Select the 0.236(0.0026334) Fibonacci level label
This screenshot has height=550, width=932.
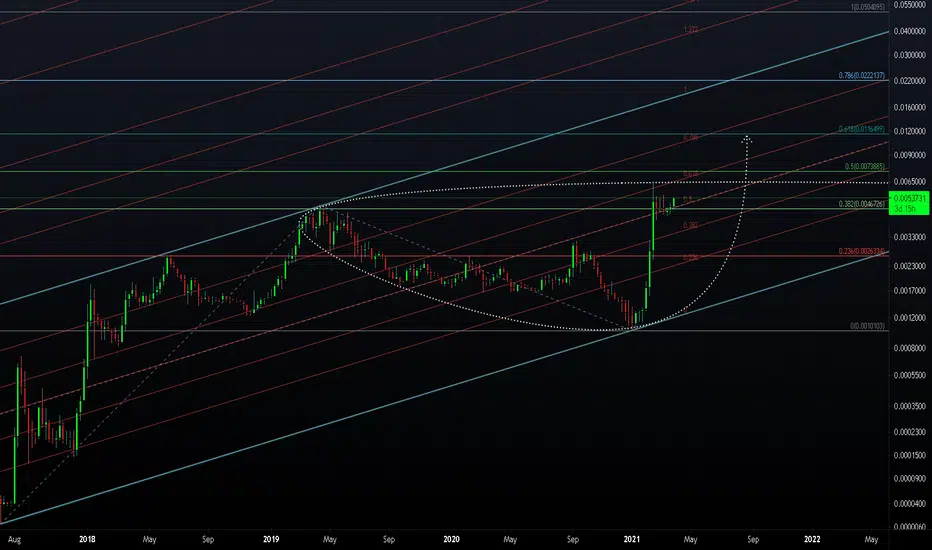click(862, 252)
